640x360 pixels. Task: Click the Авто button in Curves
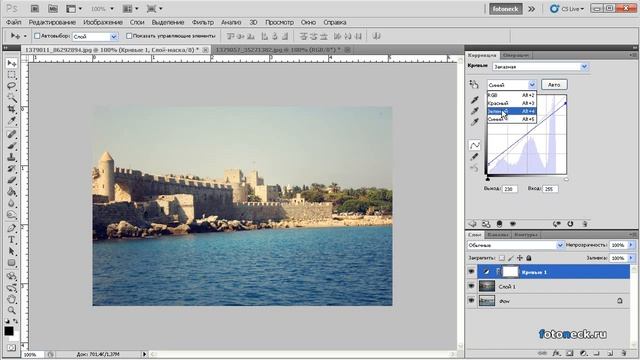point(554,84)
